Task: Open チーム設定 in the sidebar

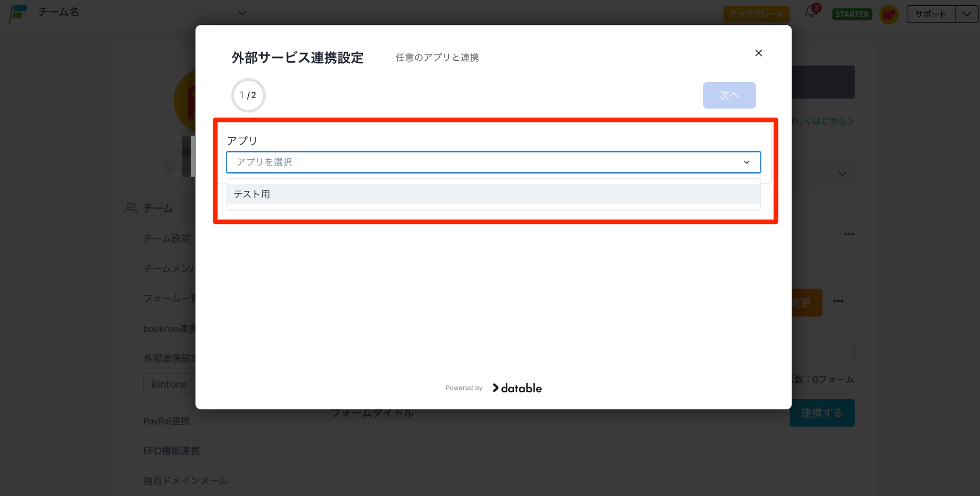Action: tap(167, 238)
